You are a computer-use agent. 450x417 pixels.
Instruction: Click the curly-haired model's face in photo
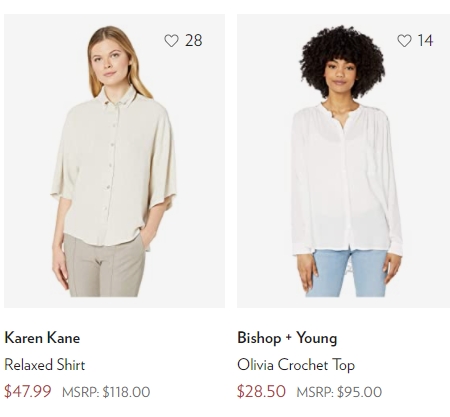tap(339, 77)
